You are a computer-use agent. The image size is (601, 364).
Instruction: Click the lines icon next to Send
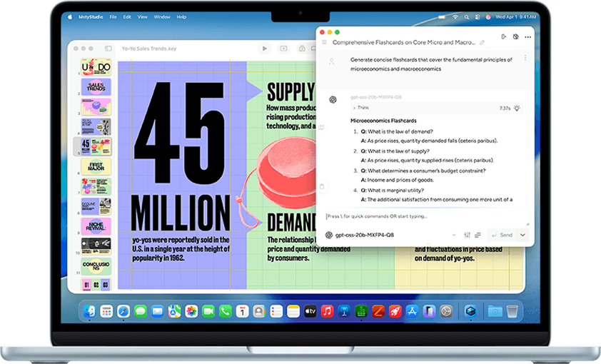click(x=478, y=235)
